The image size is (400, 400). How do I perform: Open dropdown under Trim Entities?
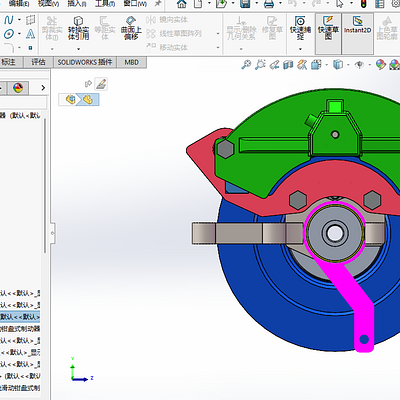(52, 49)
